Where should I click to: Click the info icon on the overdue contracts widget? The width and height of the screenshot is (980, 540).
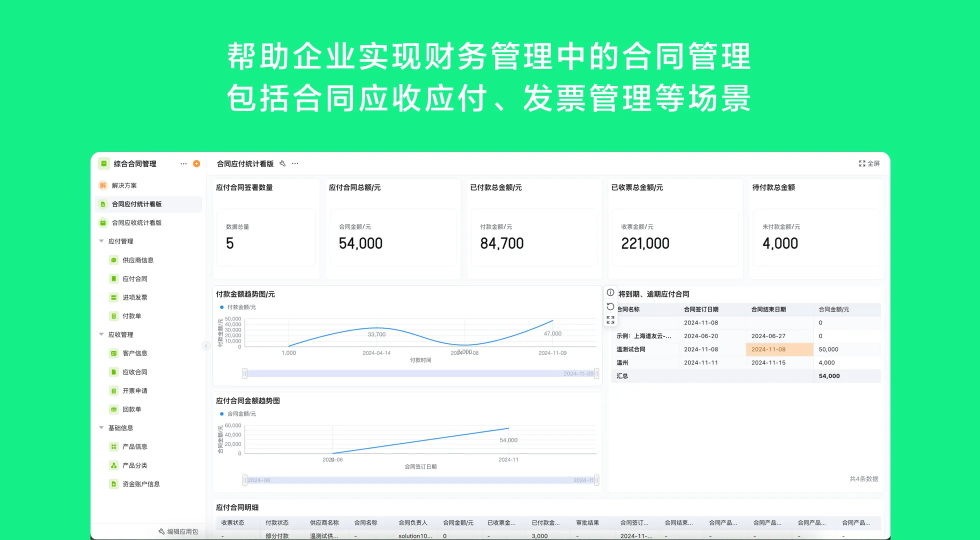[610, 292]
